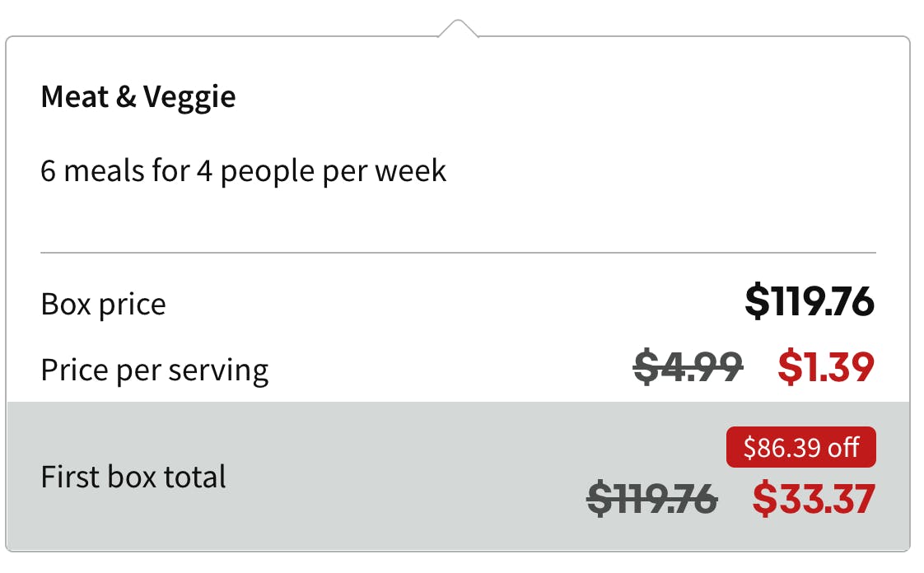Screen dimensions: 924x573
Task: Click the horizontal divider below the plan description
Action: pos(458,253)
